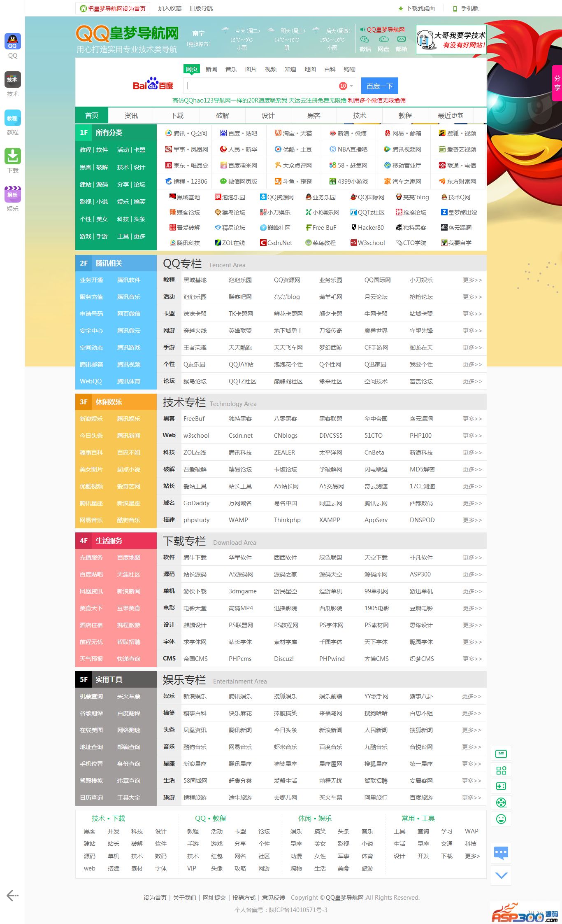Expand 更多> in 常用工具 footer
Image resolution: width=562 pixels, height=924 pixels.
coord(472,856)
